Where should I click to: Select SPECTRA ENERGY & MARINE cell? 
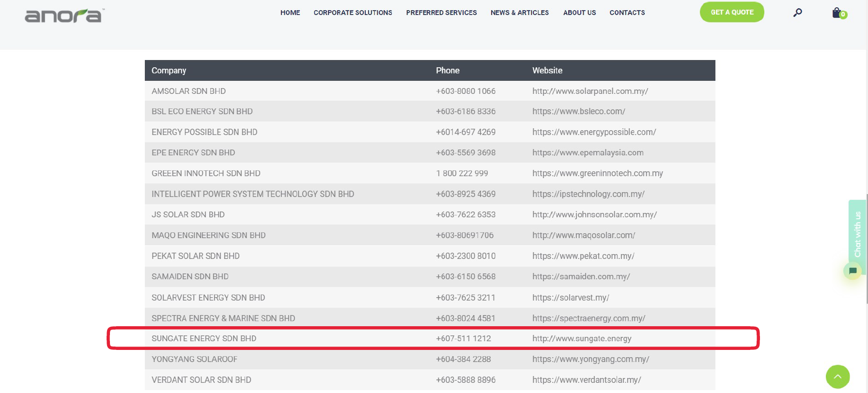(223, 318)
